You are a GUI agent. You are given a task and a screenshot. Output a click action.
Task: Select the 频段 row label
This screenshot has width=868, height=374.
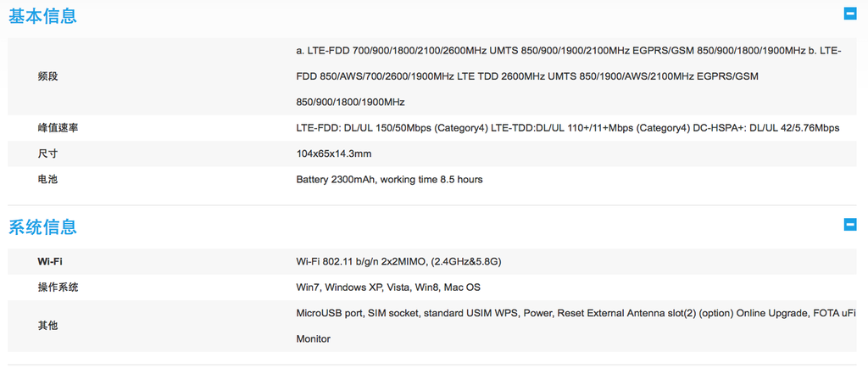(48, 76)
